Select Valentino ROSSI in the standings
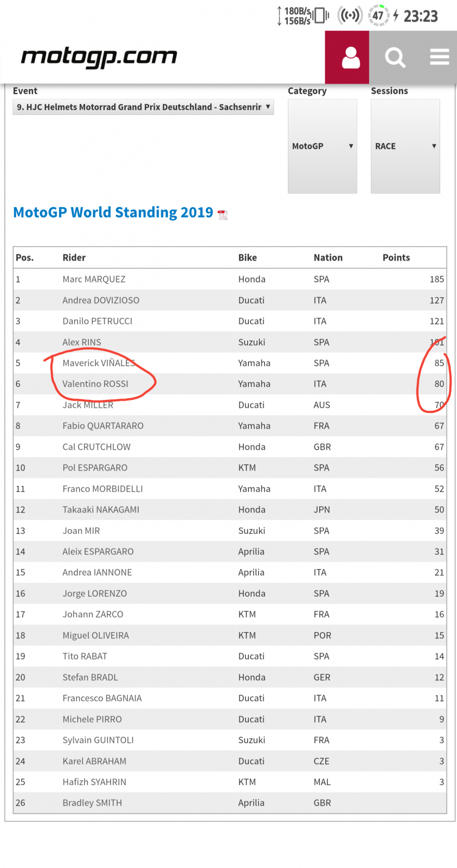457x868 pixels. pos(95,384)
